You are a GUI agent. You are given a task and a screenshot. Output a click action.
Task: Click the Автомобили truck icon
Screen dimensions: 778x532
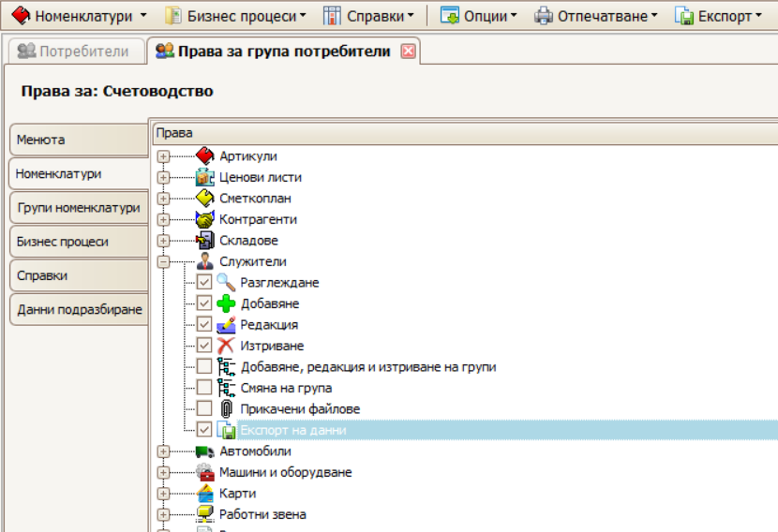point(204,451)
